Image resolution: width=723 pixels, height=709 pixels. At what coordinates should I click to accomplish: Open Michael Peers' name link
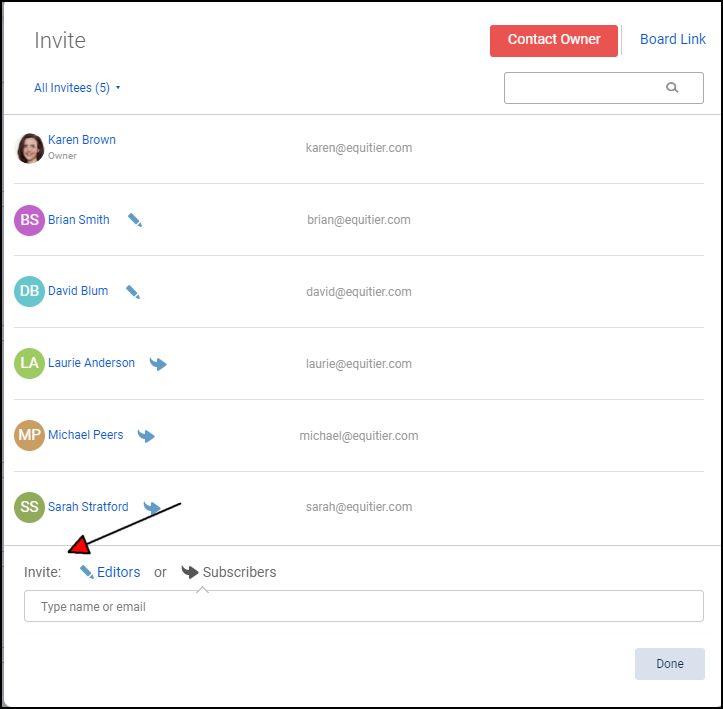point(86,435)
